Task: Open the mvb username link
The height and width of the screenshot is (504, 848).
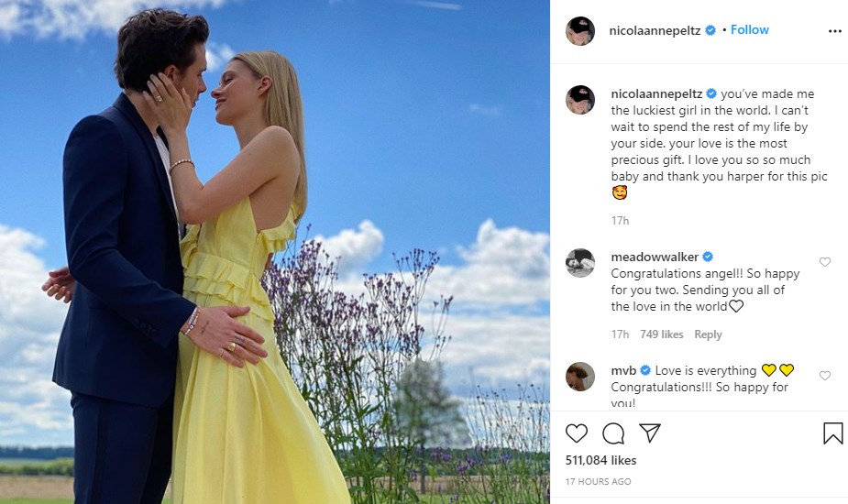Action: tap(623, 370)
